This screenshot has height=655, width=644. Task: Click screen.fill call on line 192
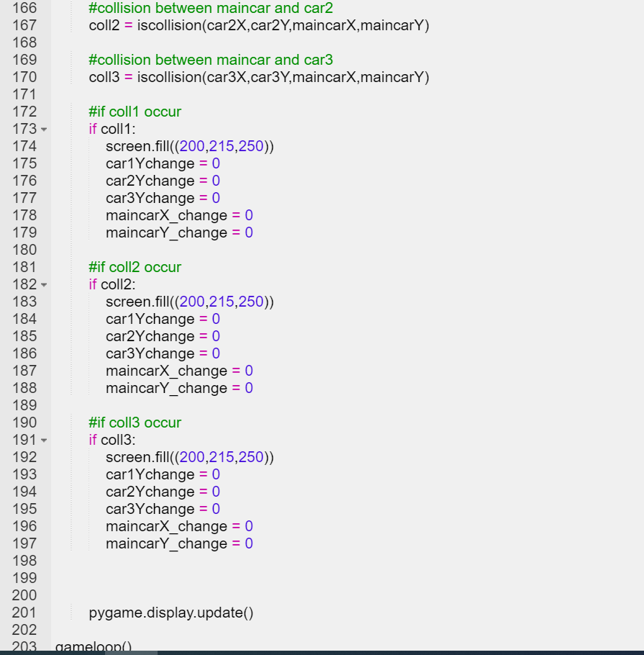pos(190,457)
